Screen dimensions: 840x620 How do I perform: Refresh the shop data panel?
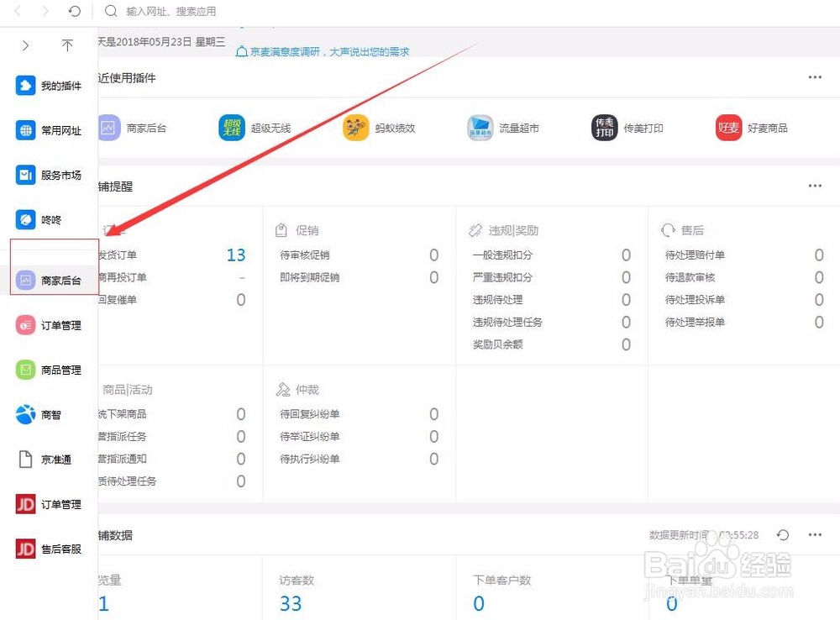784,534
